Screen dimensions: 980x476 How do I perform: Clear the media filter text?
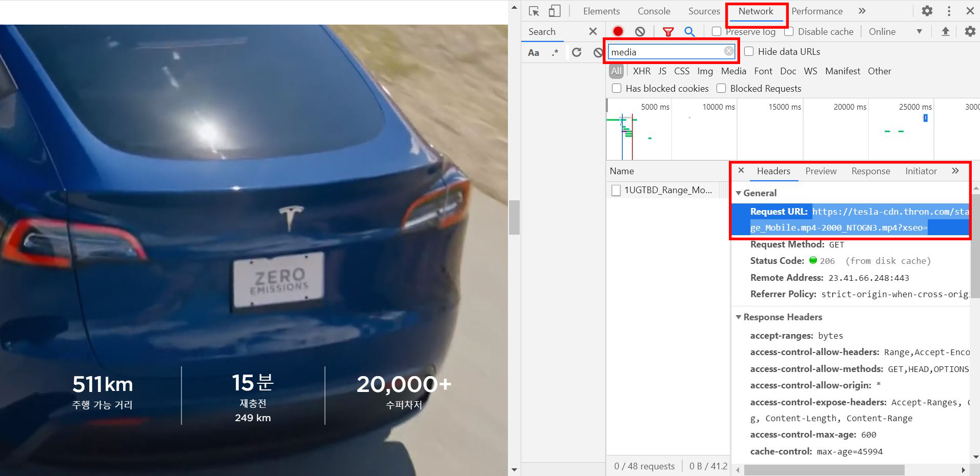click(728, 51)
